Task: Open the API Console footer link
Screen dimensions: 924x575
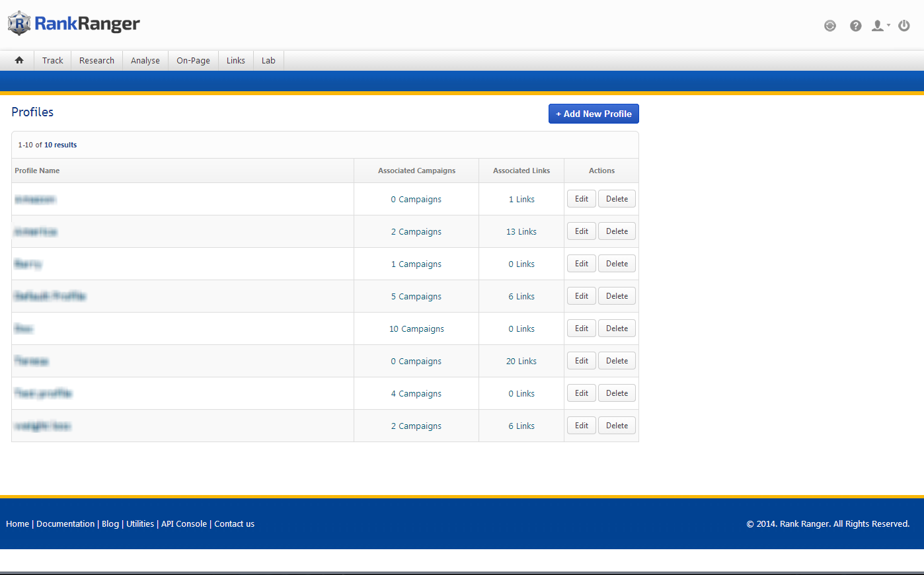Action: pyautogui.click(x=184, y=523)
